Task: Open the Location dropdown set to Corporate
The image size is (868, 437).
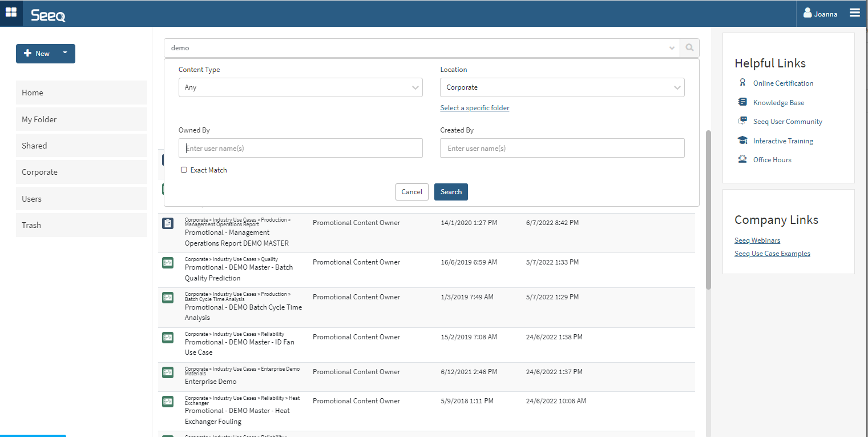Action: 562,87
